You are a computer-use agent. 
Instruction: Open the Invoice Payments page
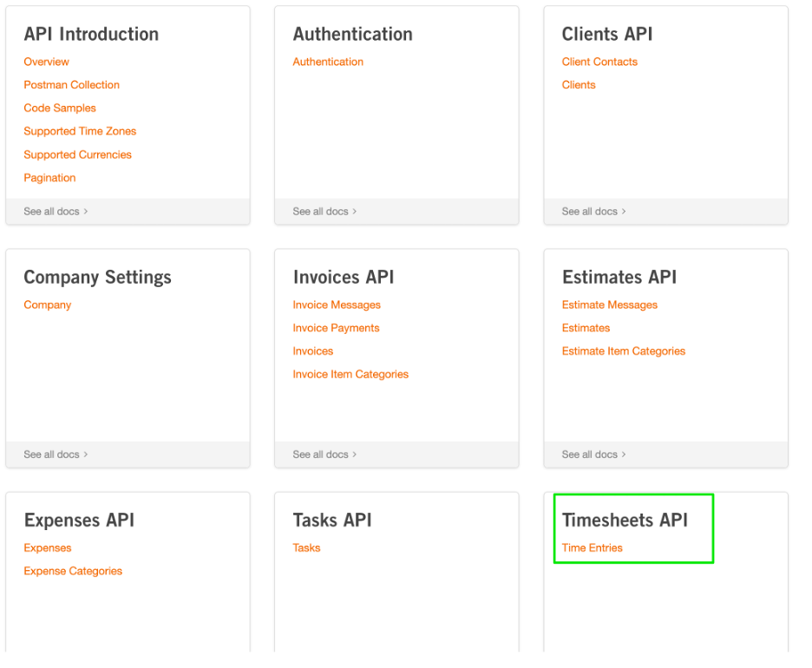336,328
